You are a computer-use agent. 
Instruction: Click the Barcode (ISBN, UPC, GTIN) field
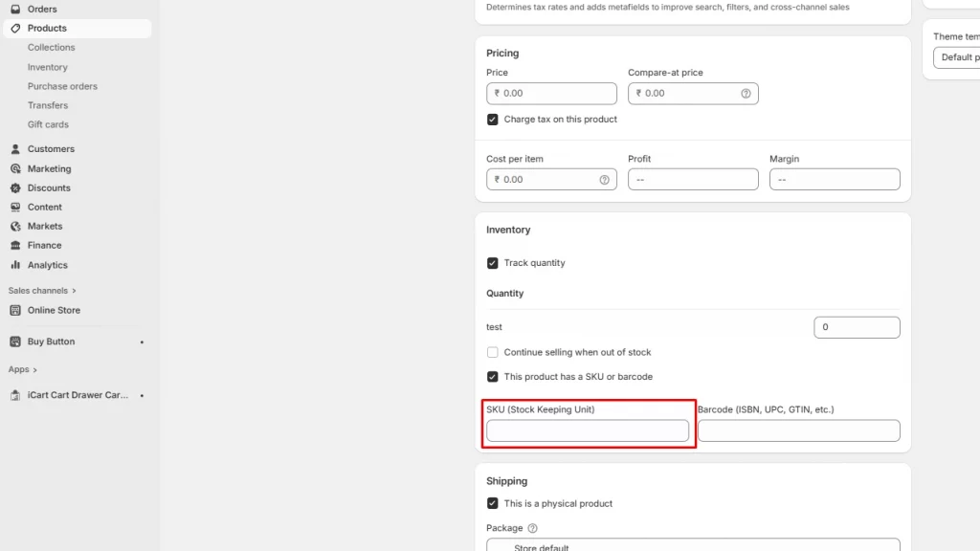(x=799, y=431)
